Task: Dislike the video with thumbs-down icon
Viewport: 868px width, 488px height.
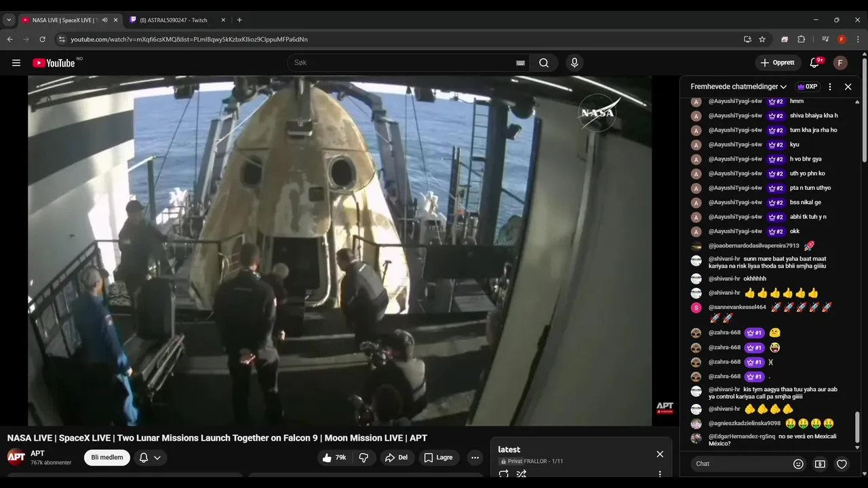Action: (x=363, y=457)
